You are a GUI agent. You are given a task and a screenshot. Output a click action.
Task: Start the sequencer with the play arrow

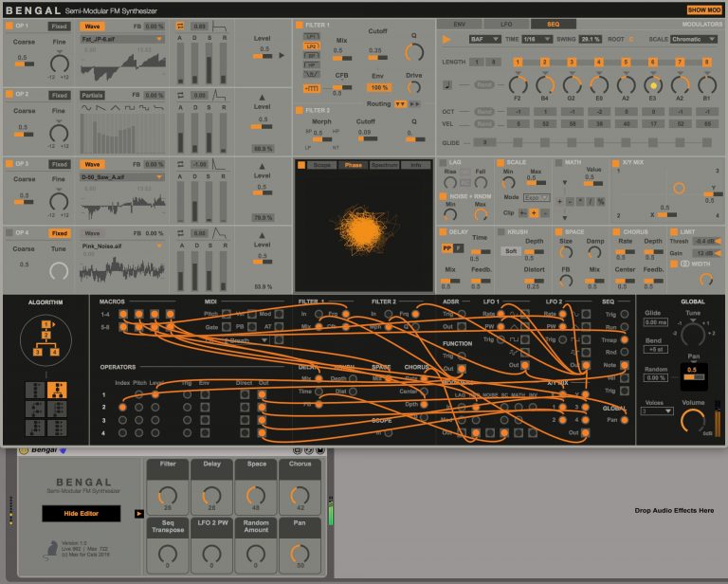(x=446, y=40)
